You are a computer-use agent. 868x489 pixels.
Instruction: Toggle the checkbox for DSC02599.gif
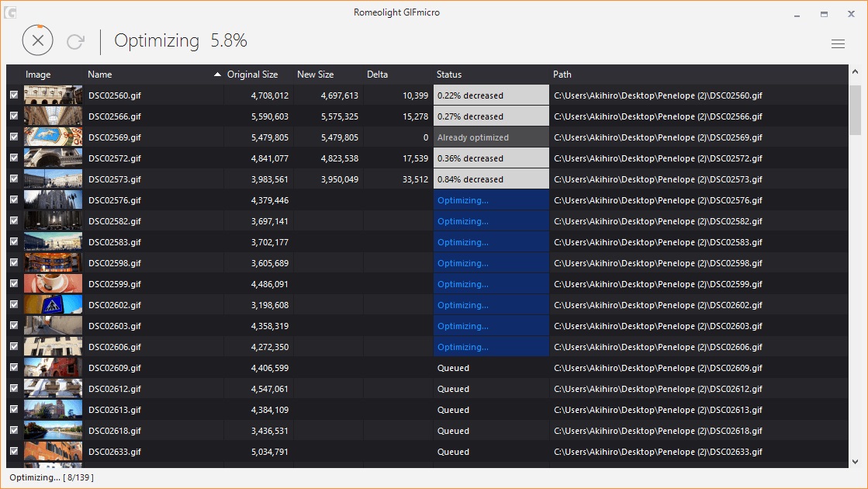(x=13, y=284)
